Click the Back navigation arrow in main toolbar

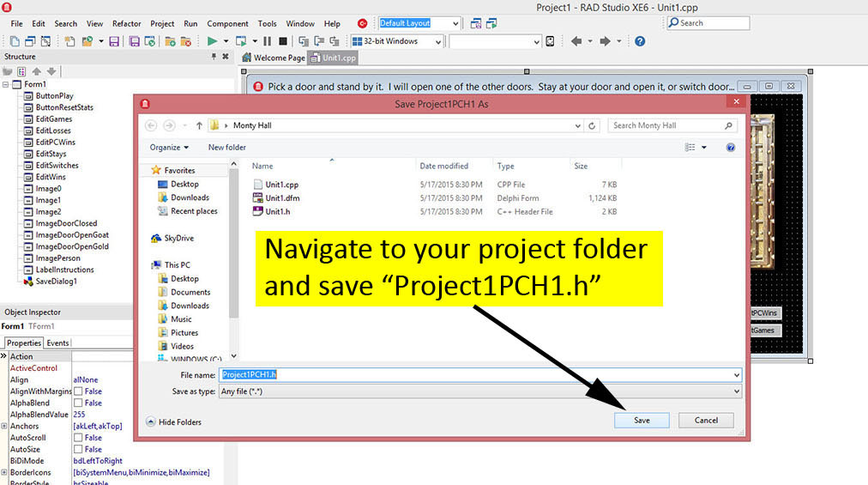(576, 41)
